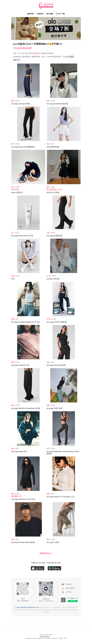This screenshot has height=644, width=92.
Task: Open the 服饰手袋 menu item
Action: (x=30, y=14)
